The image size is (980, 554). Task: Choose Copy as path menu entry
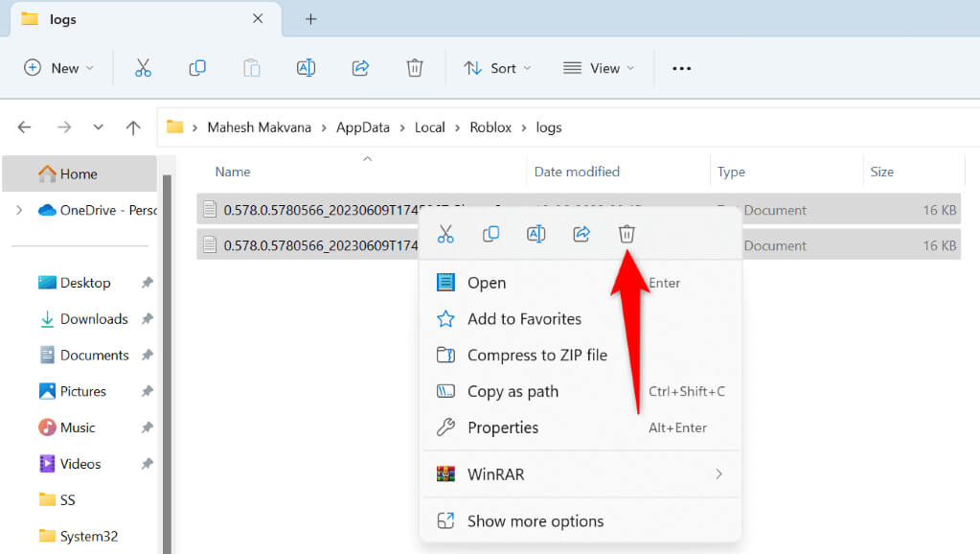coord(513,391)
